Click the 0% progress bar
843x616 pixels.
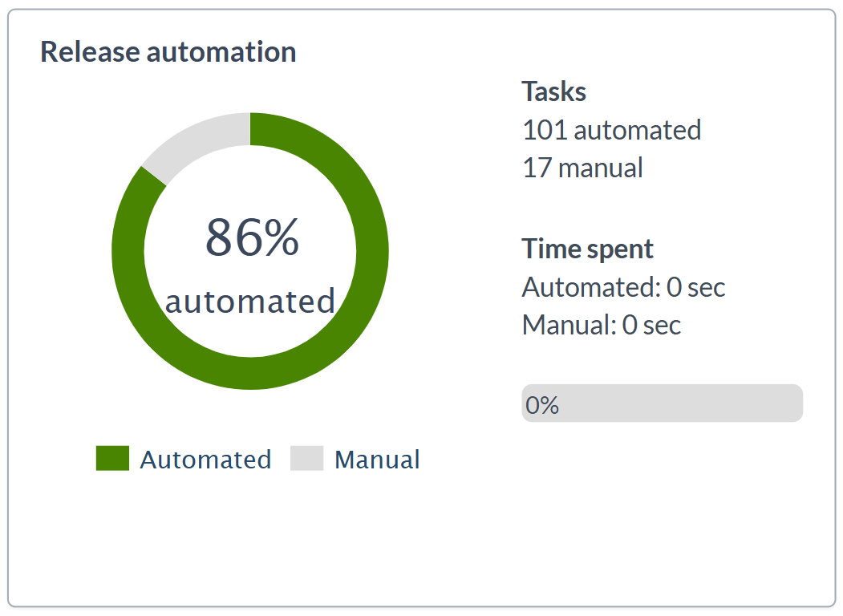click(662, 403)
